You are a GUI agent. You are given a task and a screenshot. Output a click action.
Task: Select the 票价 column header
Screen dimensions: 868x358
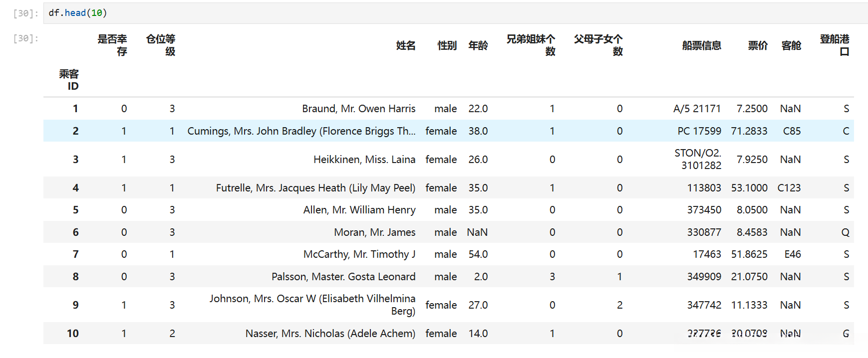point(757,45)
